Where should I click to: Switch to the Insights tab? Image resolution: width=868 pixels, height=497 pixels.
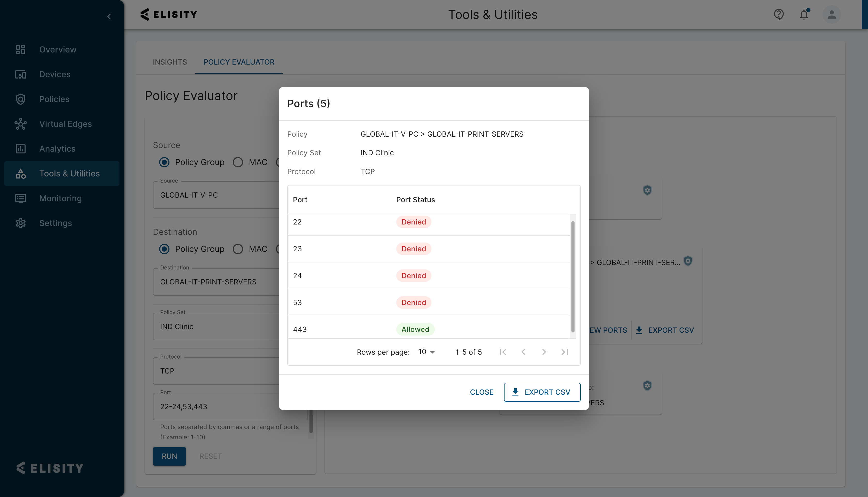(x=170, y=62)
